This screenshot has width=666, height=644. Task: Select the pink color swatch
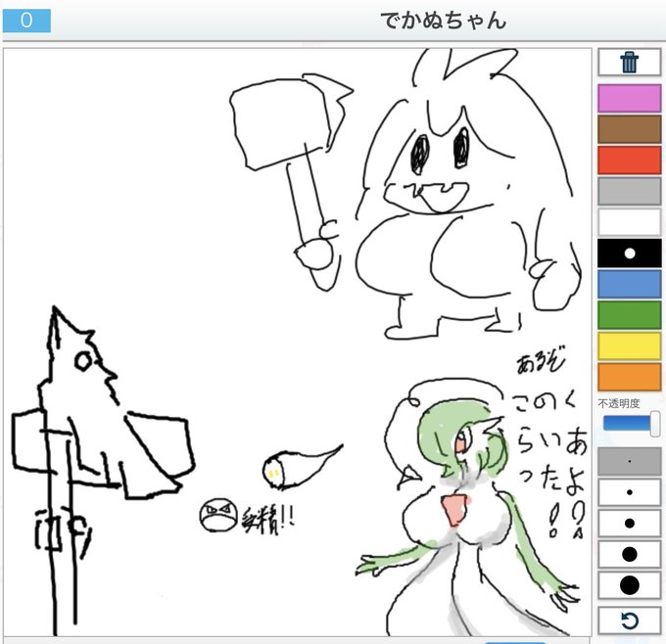click(x=629, y=98)
